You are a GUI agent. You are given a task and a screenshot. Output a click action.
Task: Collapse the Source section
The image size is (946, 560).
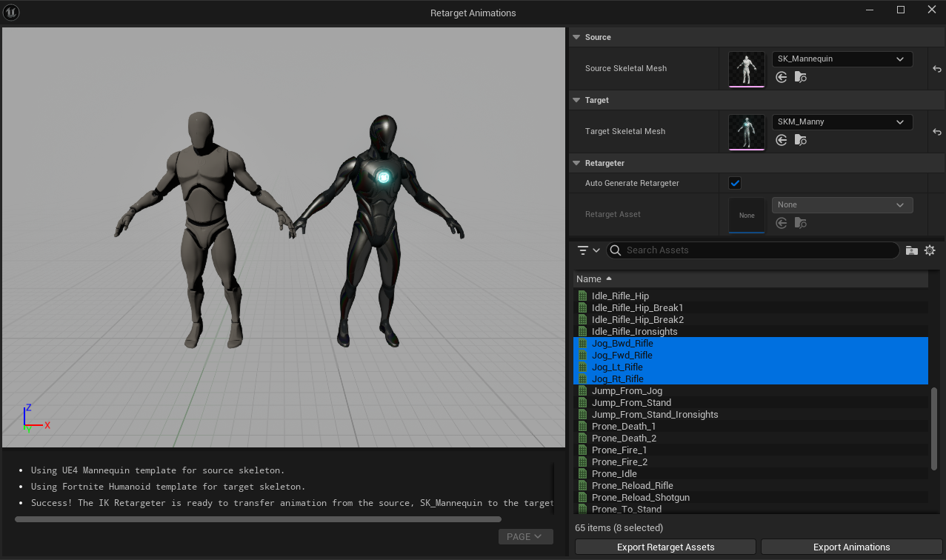576,37
